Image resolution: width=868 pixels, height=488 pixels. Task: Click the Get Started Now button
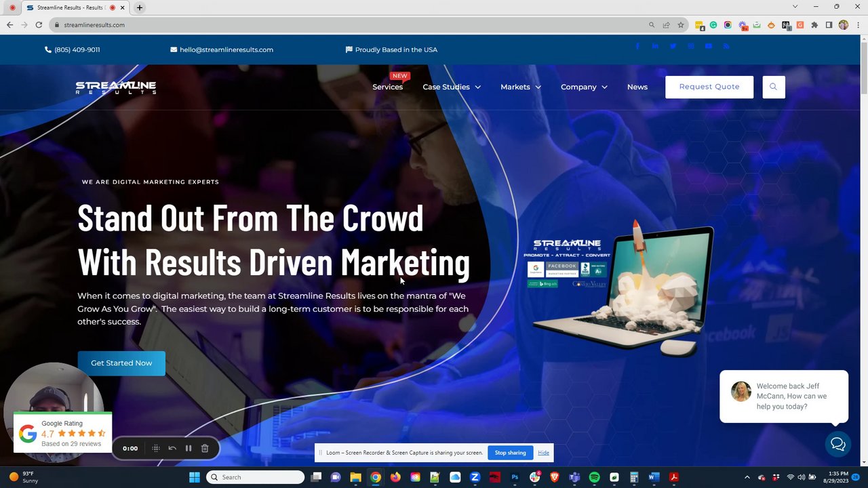pyautogui.click(x=121, y=363)
